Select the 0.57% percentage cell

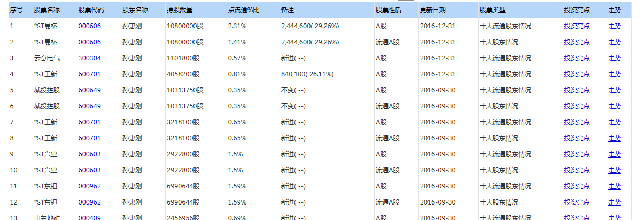(253, 58)
